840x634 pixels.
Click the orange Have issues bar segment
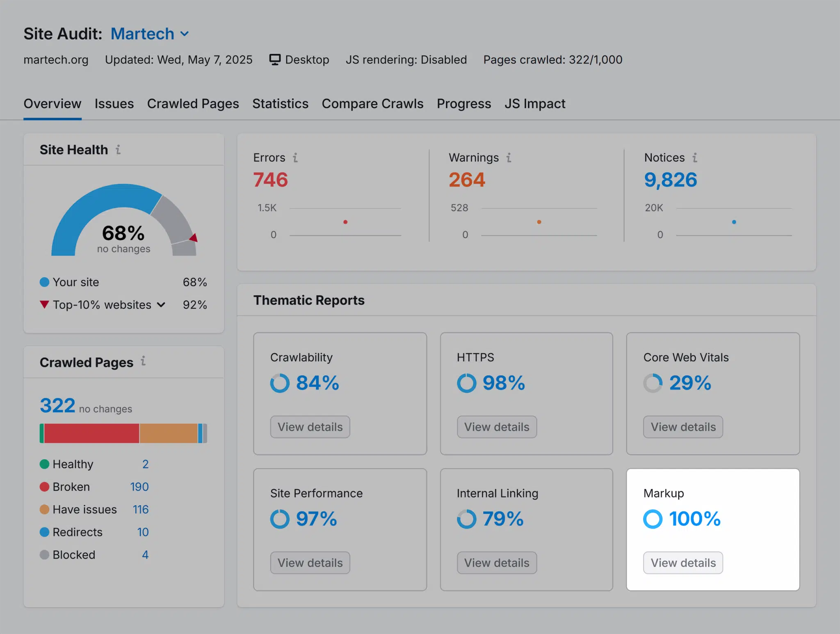point(169,433)
